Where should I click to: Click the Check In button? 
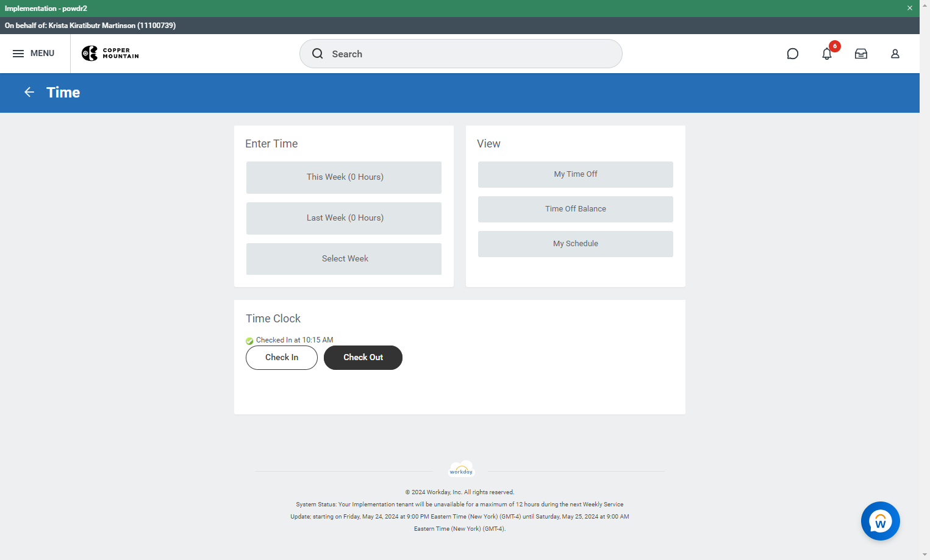pyautogui.click(x=282, y=358)
